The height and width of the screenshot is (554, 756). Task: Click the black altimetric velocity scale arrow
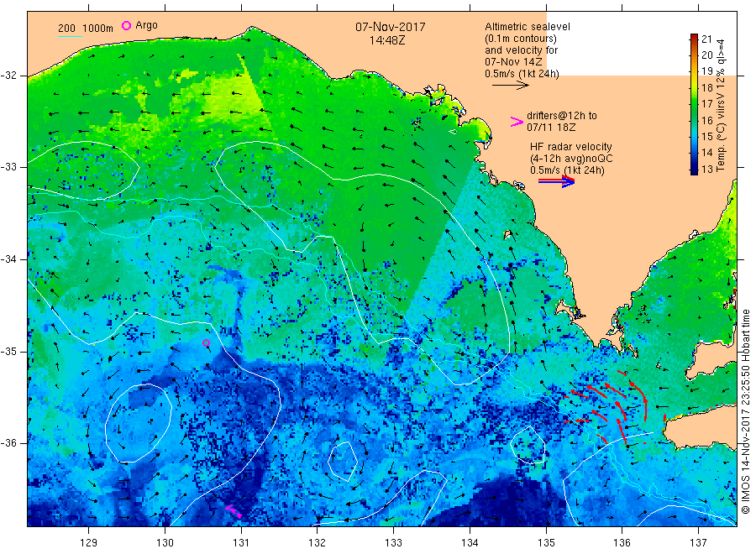tap(511, 86)
